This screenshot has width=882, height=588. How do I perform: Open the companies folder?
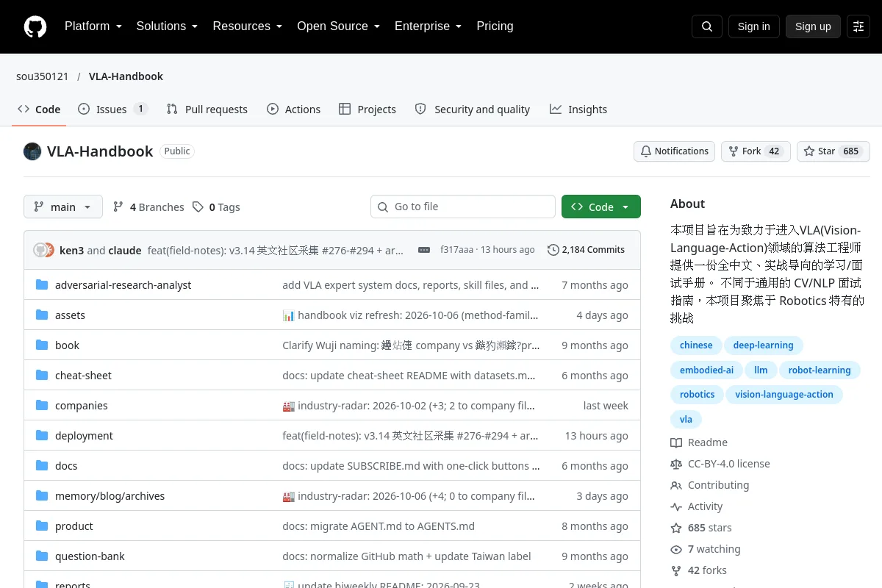pos(81,406)
